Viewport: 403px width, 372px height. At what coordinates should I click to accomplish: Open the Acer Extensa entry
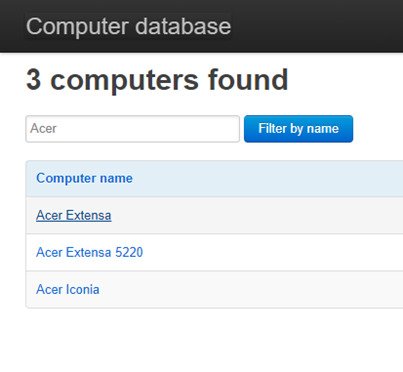[74, 215]
